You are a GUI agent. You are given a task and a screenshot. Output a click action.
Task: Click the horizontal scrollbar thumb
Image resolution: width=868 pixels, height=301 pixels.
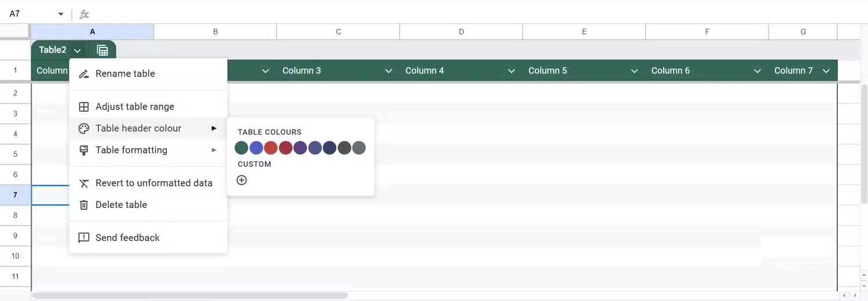pyautogui.click(x=190, y=296)
